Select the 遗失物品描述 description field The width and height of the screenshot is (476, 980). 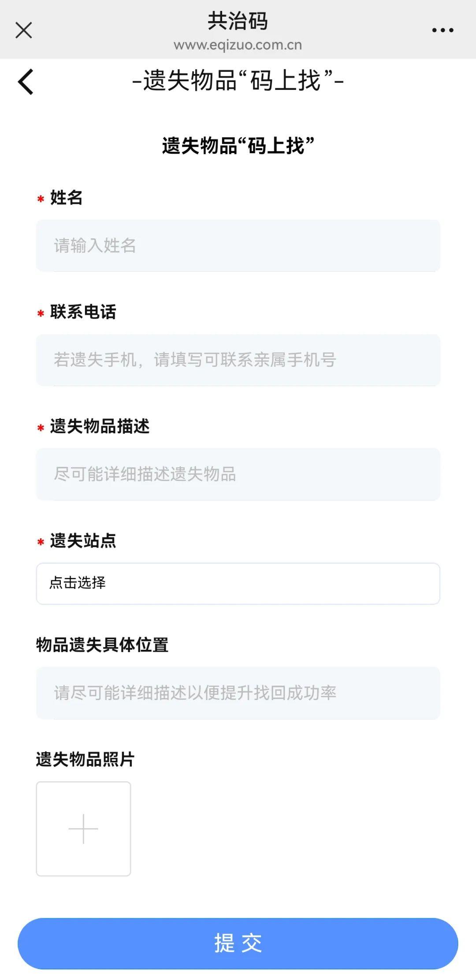tap(238, 474)
